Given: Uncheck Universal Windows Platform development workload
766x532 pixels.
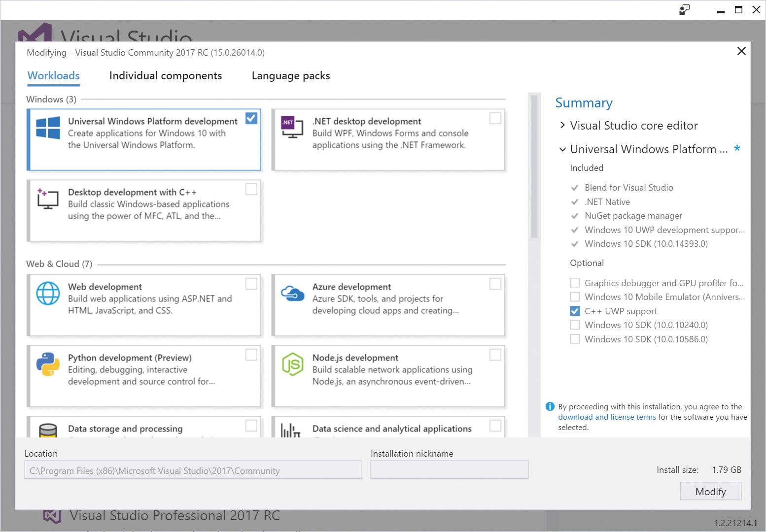Looking at the screenshot, I should point(251,118).
